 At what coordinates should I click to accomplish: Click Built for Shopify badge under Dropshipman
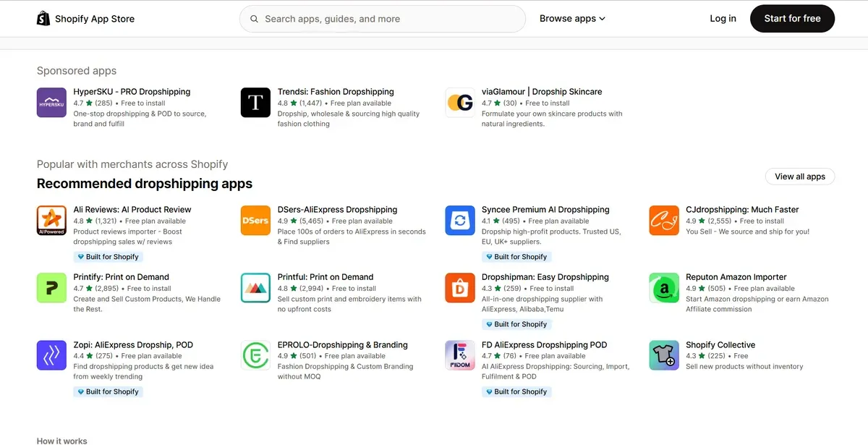(x=516, y=324)
